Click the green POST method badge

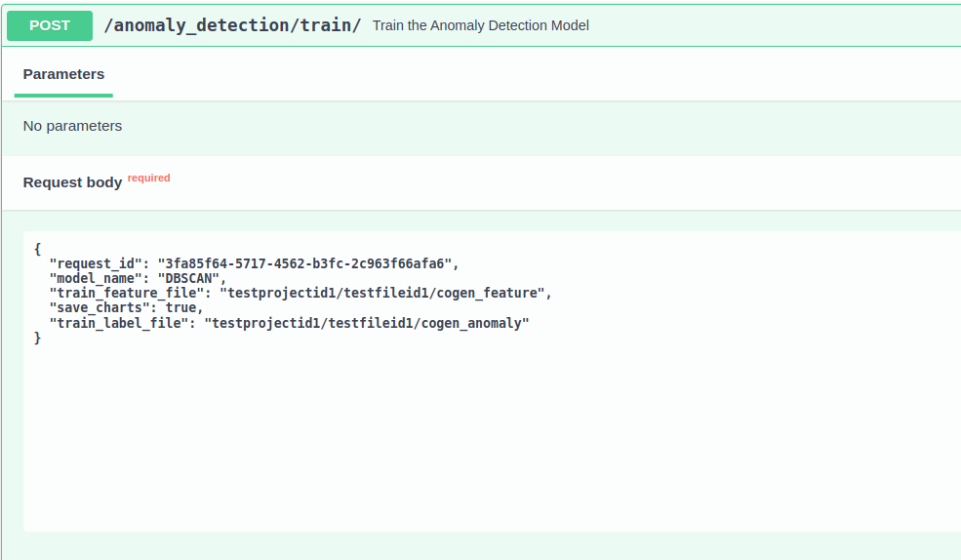pyautogui.click(x=50, y=25)
